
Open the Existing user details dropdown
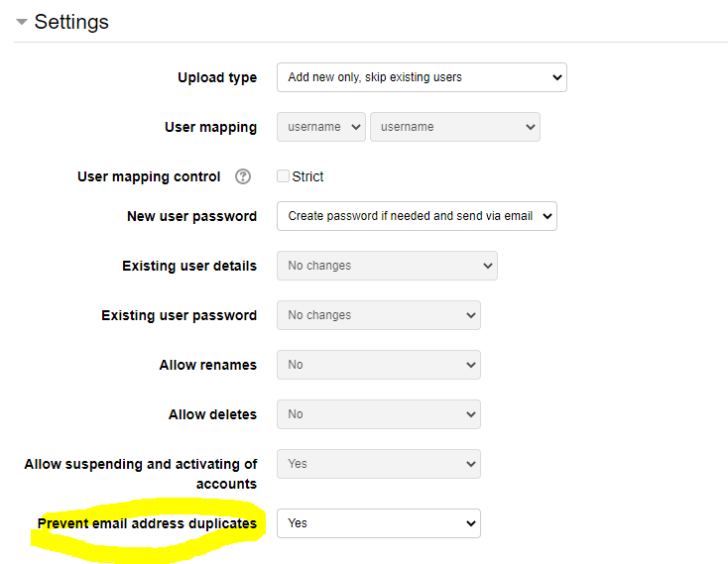tap(387, 266)
